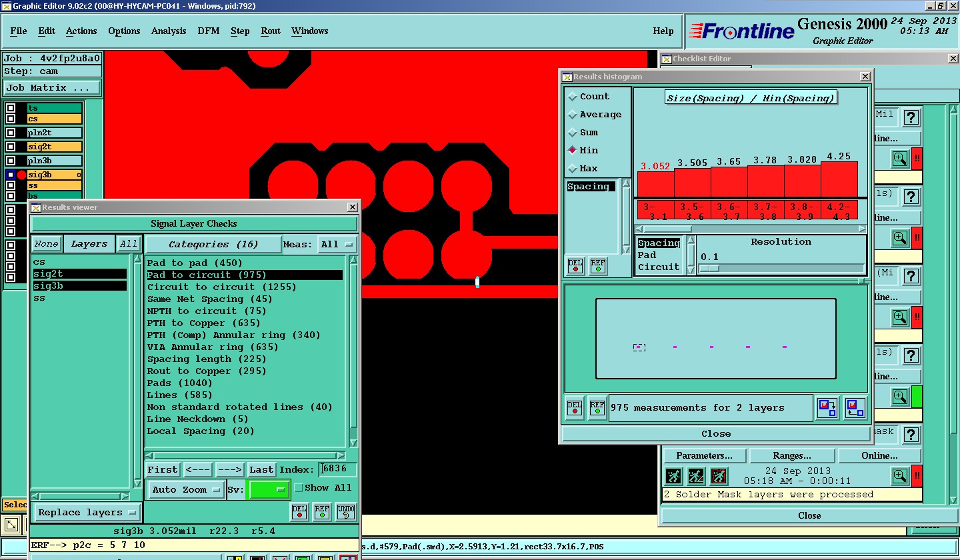
Task: Click histogram select-forward icon with down arrow
Action: pyautogui.click(x=827, y=407)
